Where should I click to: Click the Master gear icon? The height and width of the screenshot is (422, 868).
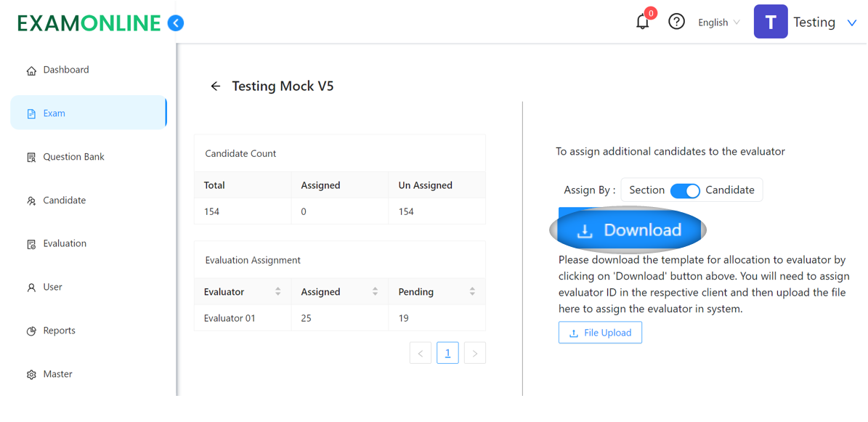pyautogui.click(x=31, y=375)
